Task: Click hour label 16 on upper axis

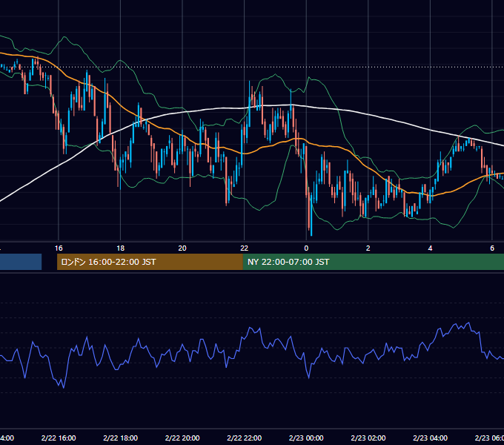Action: [x=59, y=248]
